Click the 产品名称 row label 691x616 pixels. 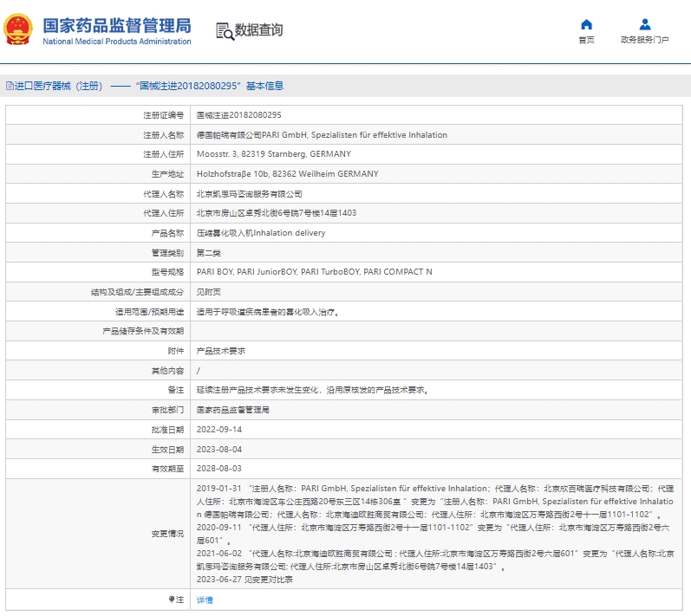click(x=167, y=233)
